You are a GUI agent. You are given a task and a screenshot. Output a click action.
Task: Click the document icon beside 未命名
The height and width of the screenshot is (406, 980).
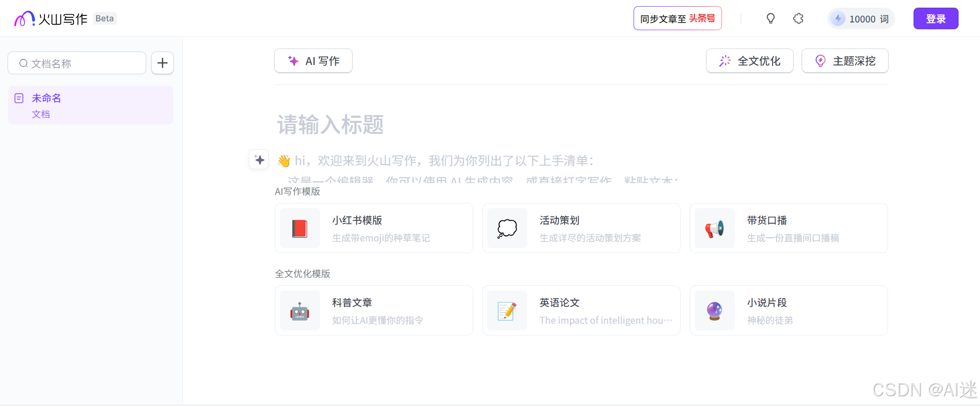pos(19,98)
